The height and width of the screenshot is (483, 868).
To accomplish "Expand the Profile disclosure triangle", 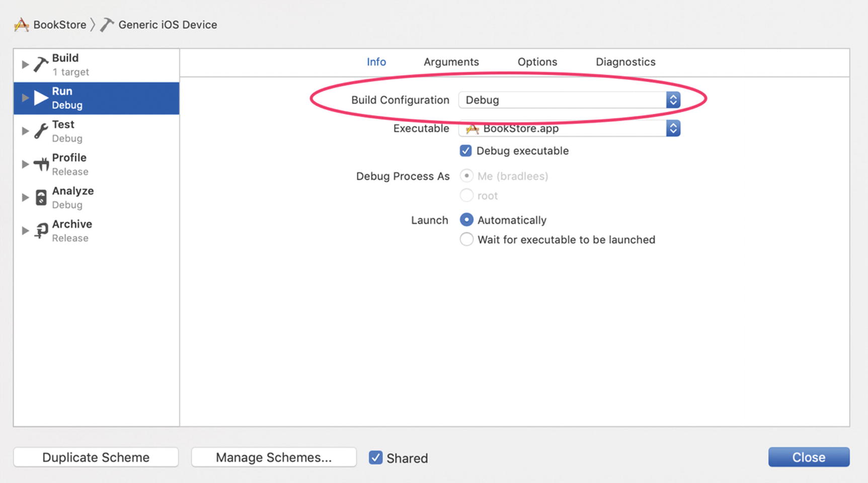I will [x=25, y=164].
